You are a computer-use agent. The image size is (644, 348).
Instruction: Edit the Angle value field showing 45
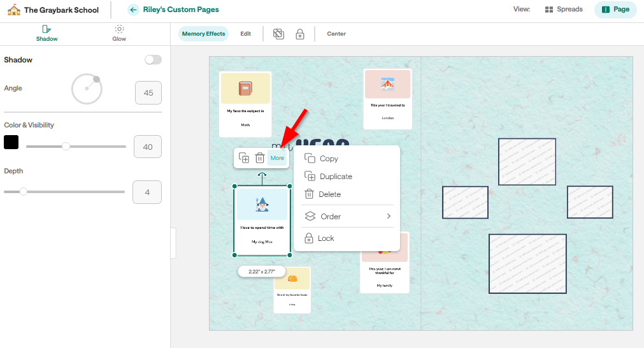[x=148, y=93]
